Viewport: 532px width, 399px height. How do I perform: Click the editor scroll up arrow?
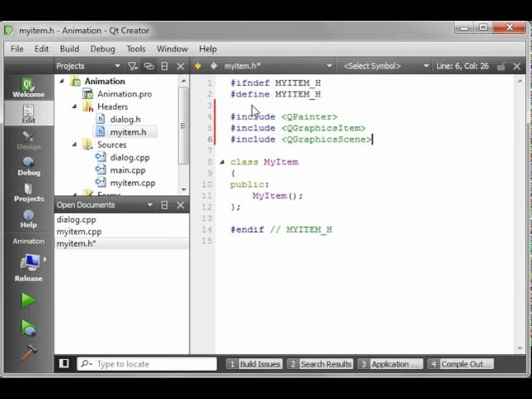(520, 81)
